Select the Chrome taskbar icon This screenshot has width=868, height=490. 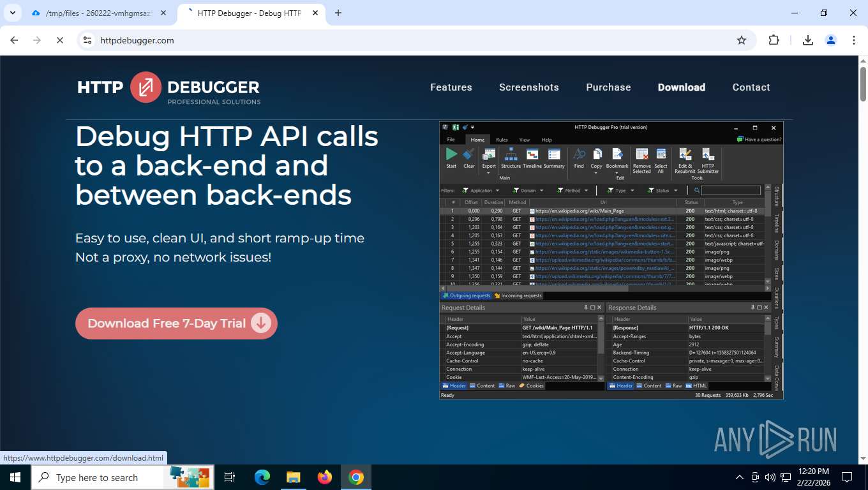click(x=356, y=477)
